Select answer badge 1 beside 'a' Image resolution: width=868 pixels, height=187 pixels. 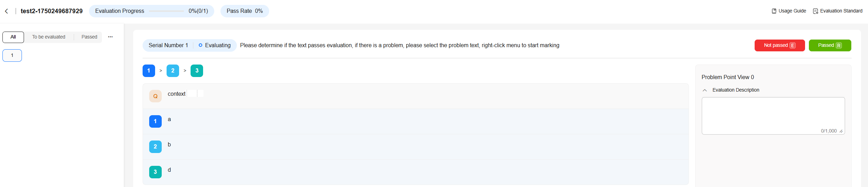[155, 121]
